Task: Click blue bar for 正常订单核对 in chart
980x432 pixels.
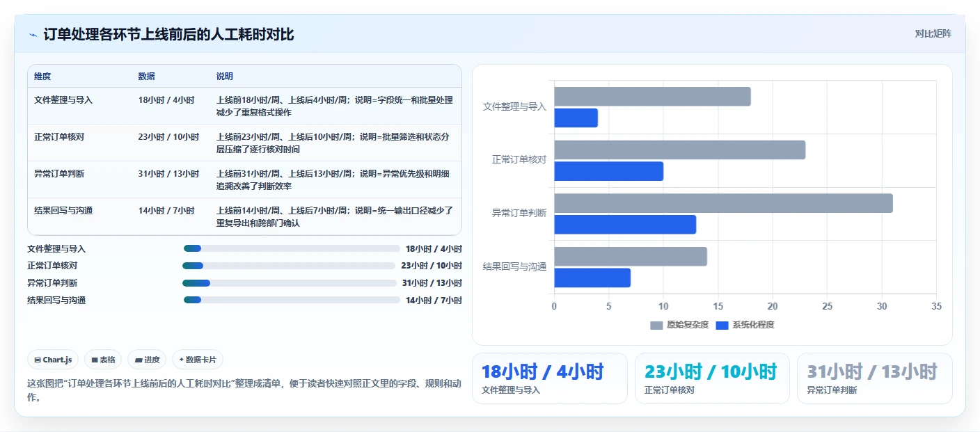Action: tap(608, 171)
